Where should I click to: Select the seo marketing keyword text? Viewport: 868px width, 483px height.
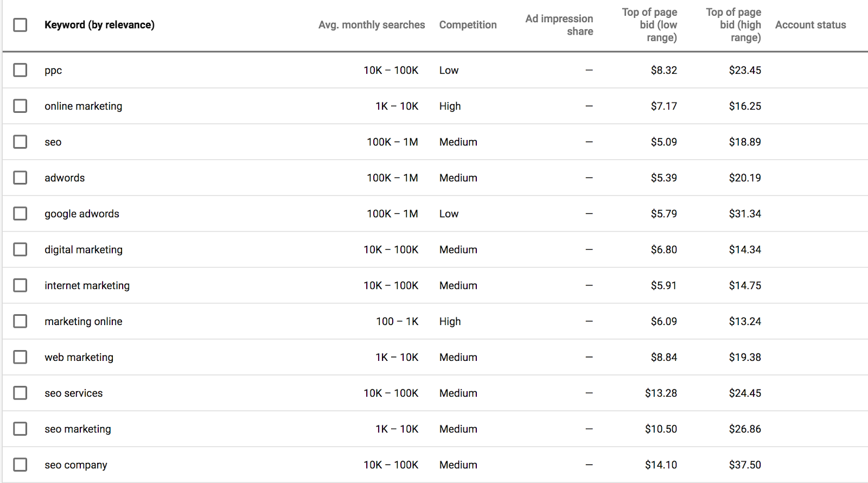point(78,429)
